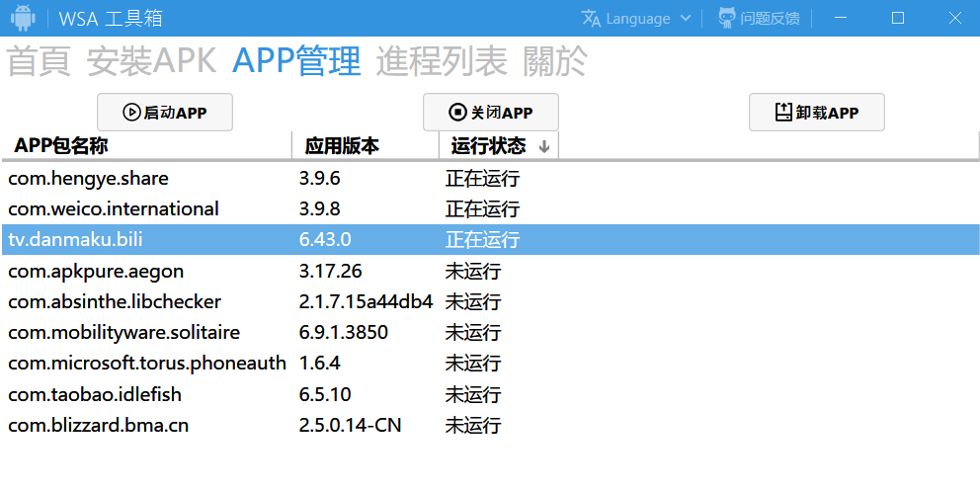This screenshot has width=980, height=491.
Task: Select the com.blizzard.bma.cn entry
Action: tap(99, 426)
